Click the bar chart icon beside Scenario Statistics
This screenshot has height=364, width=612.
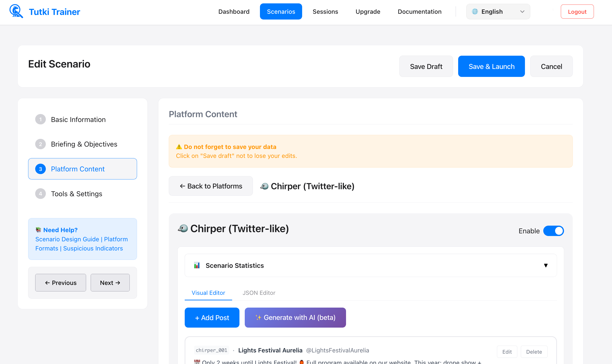click(197, 265)
